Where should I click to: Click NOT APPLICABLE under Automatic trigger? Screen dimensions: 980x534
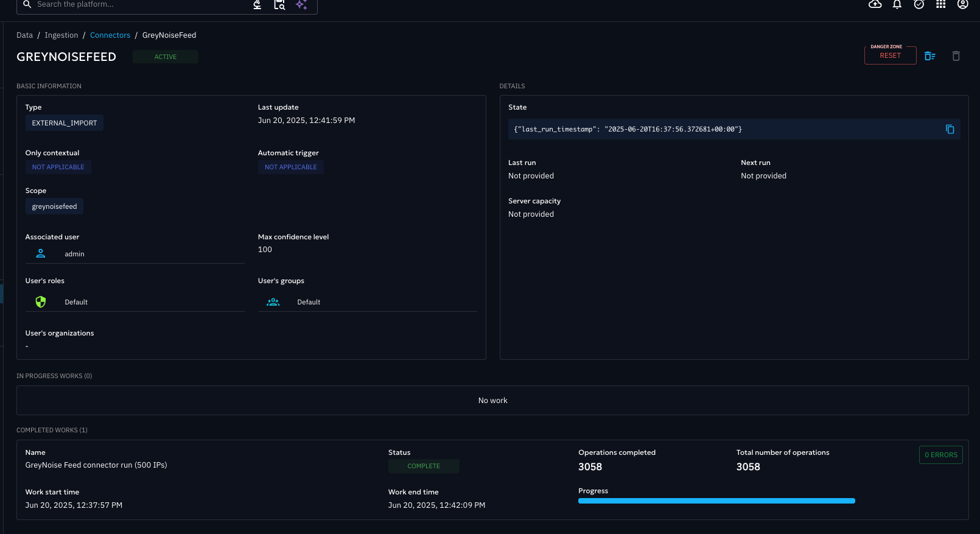tap(291, 167)
